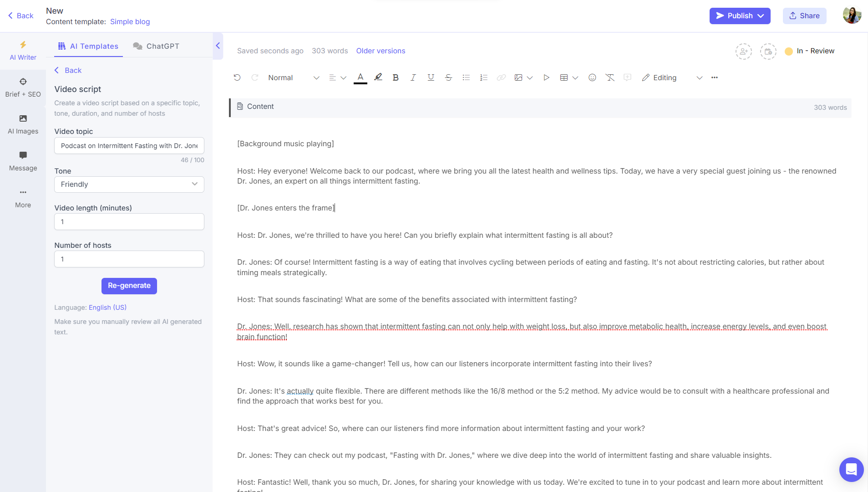868x492 pixels.
Task: Open the emoji picker
Action: click(x=592, y=77)
